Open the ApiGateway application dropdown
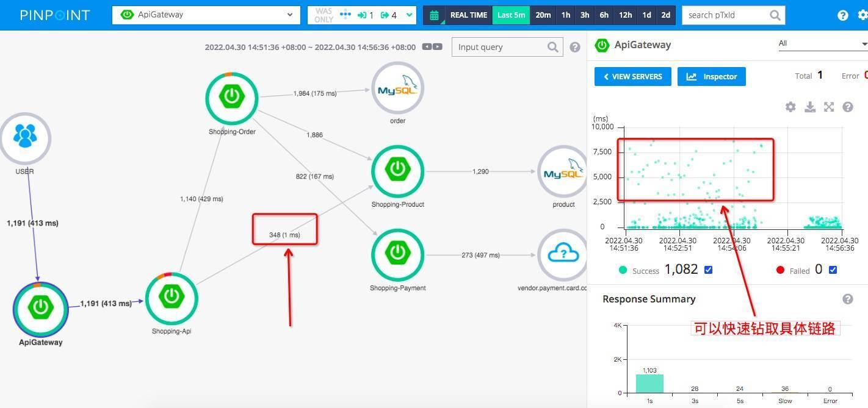Viewport: 868px width, 408px height. [206, 15]
